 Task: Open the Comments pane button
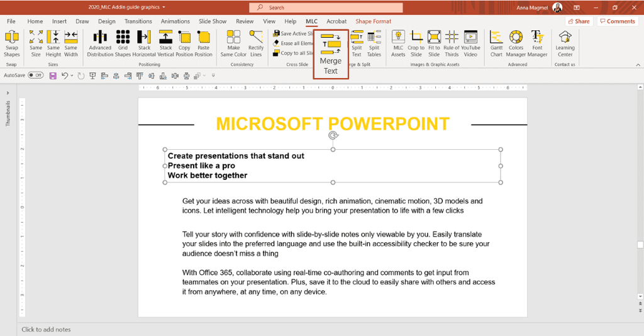point(618,21)
